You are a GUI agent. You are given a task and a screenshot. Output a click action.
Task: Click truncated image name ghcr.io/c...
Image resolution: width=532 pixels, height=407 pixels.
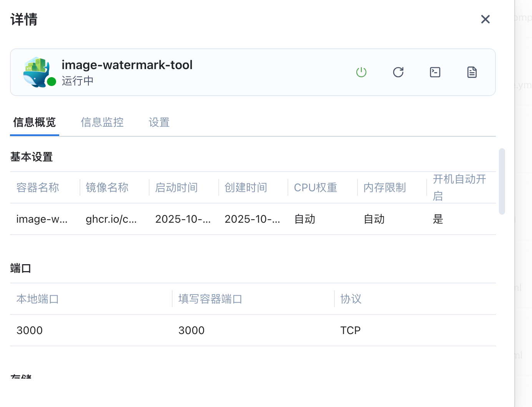point(111,219)
